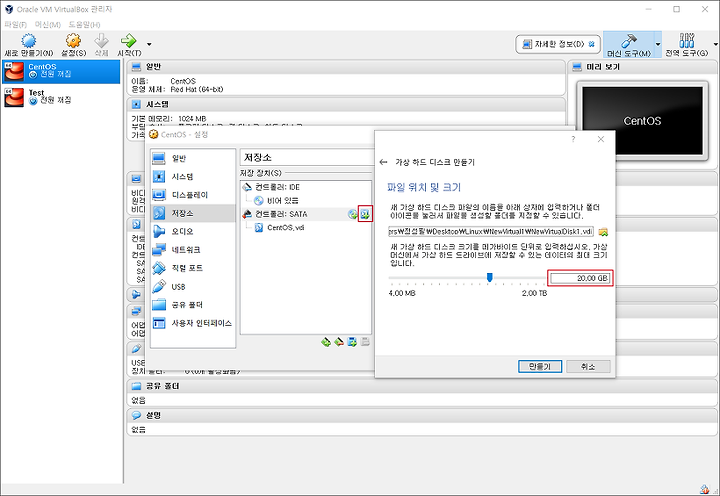
Task: Select the CentOS virtual machine in list
Action: point(61,71)
